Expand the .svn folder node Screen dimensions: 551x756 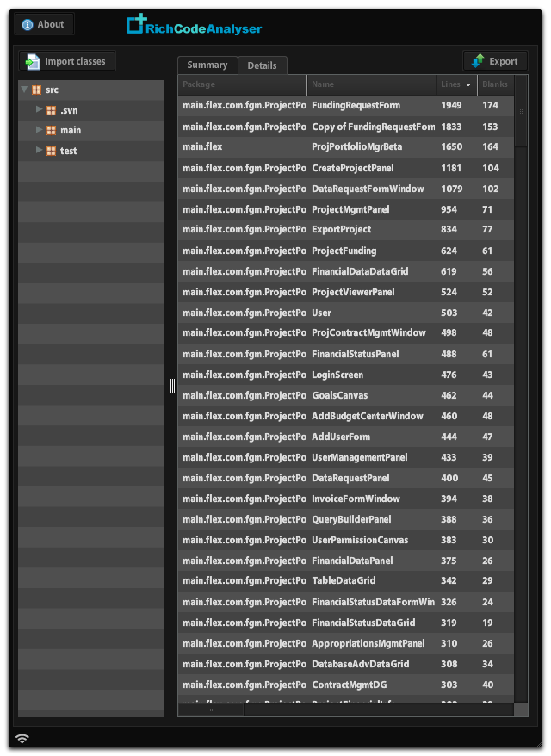(39, 110)
